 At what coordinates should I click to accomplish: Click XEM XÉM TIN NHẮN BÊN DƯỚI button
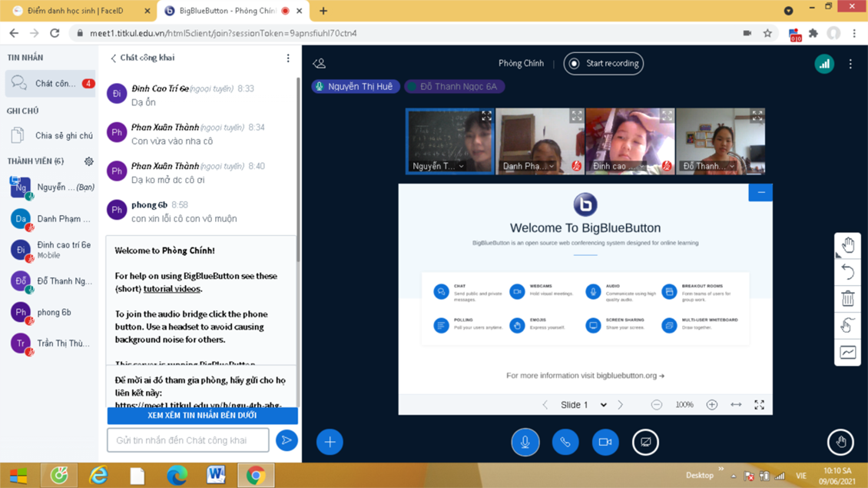click(x=203, y=416)
